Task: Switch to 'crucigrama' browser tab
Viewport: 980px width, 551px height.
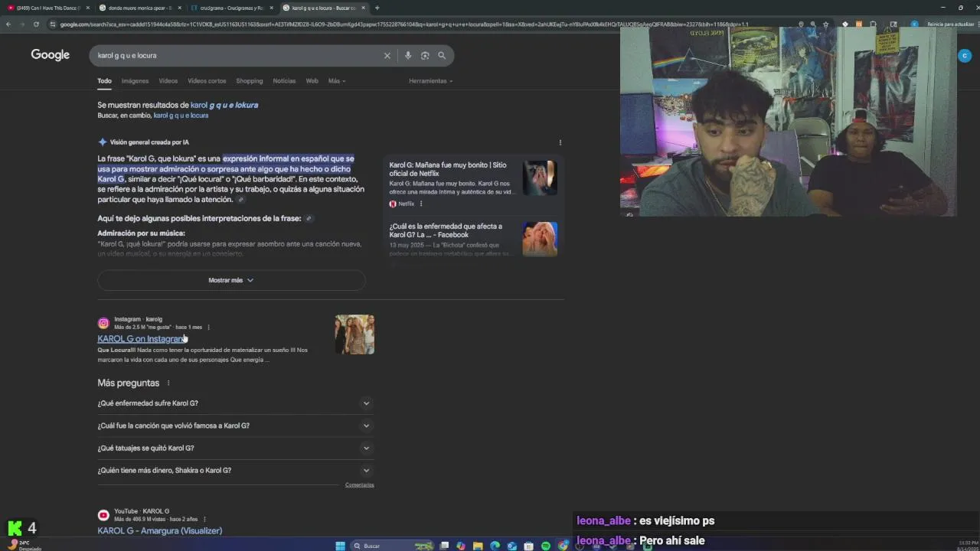Action: point(232,8)
